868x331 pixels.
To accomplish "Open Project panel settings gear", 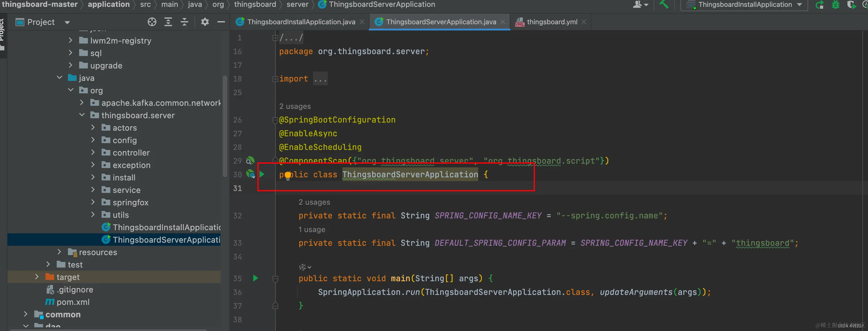I will click(205, 22).
